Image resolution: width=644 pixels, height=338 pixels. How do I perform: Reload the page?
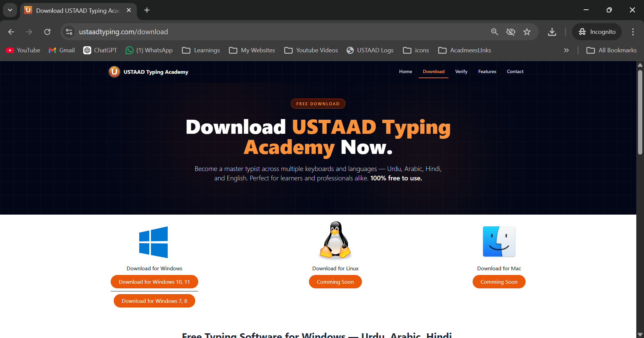pyautogui.click(x=47, y=32)
